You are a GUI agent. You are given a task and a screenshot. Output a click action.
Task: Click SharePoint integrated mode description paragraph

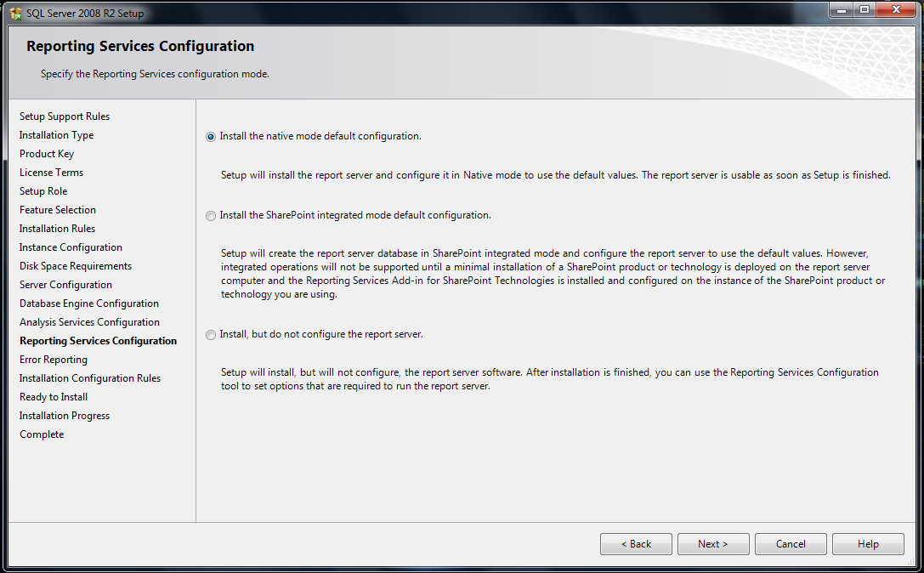(553, 274)
